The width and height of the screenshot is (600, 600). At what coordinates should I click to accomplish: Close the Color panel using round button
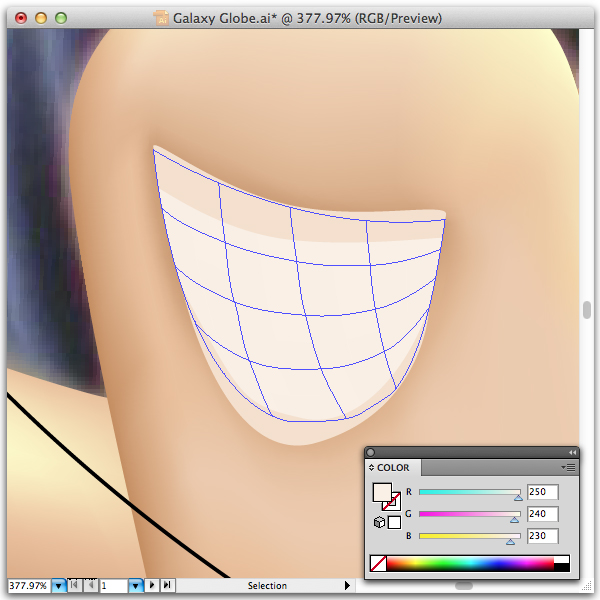[370, 452]
